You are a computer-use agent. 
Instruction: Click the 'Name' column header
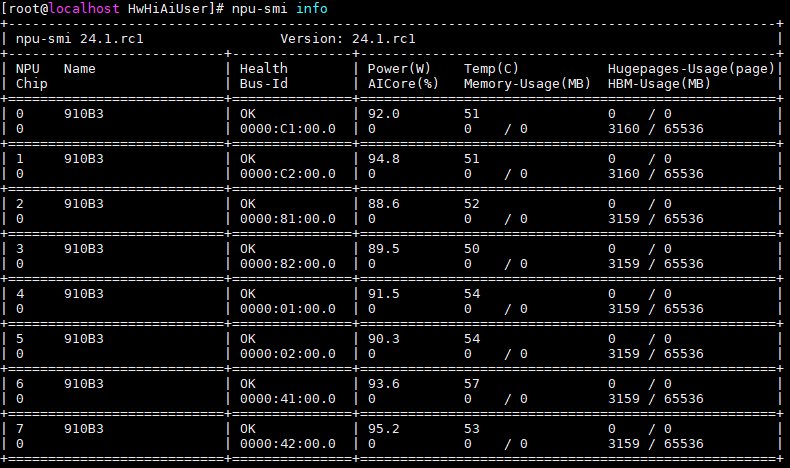[x=80, y=69]
